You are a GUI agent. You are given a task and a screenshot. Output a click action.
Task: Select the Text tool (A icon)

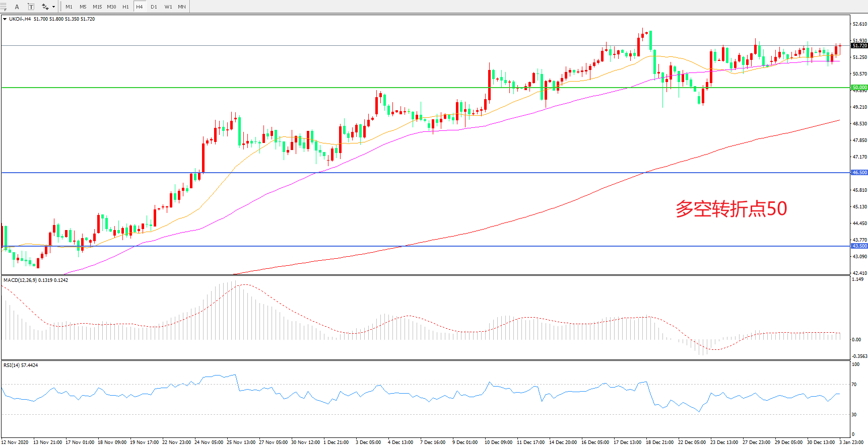pyautogui.click(x=17, y=7)
